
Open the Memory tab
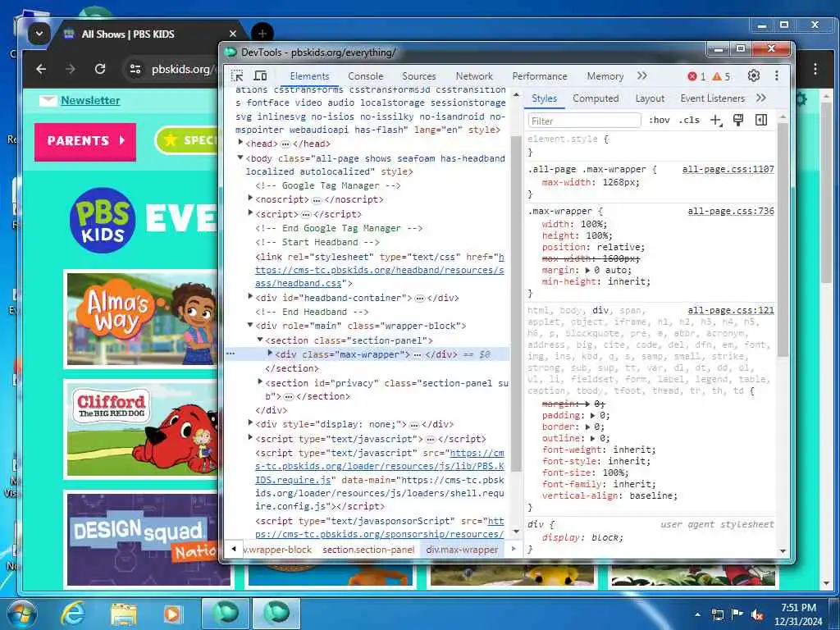[605, 76]
